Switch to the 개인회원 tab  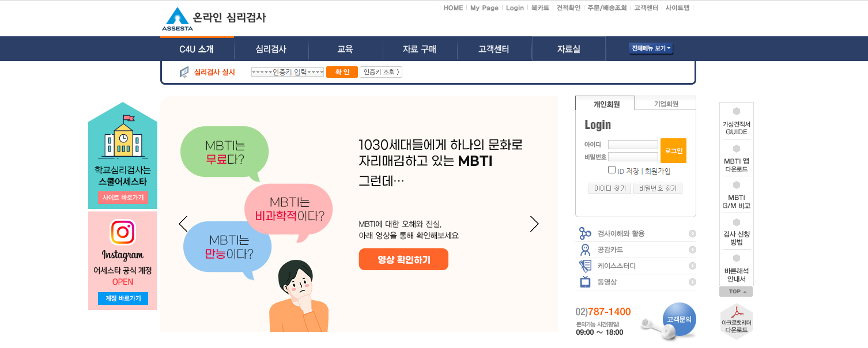(606, 104)
